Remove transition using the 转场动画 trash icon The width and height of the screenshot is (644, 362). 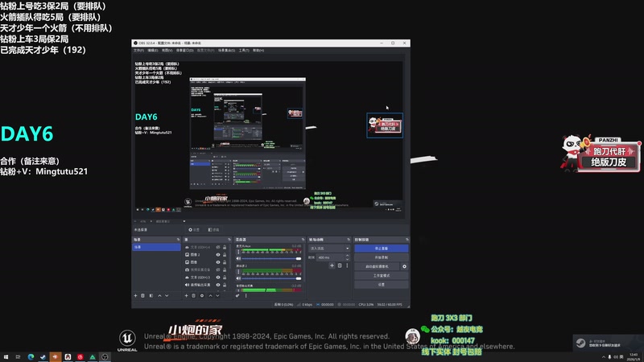coord(340,265)
